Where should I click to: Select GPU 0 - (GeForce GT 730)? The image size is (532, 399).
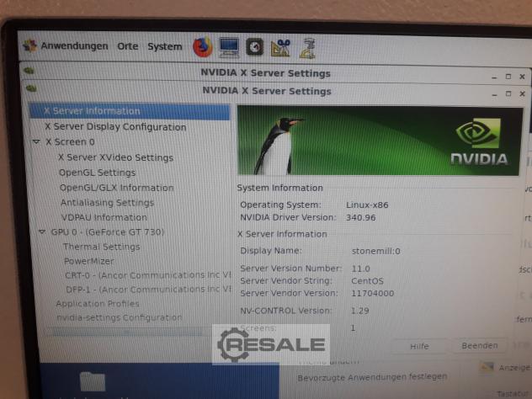click(x=108, y=232)
